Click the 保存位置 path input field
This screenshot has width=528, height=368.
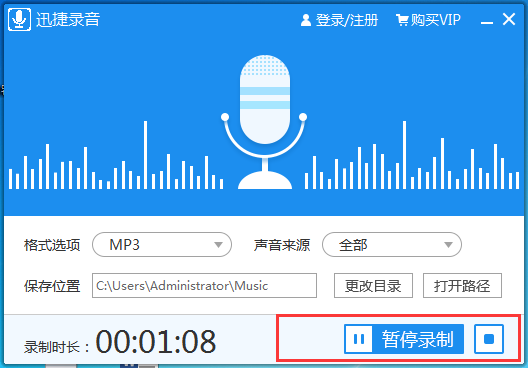coord(204,286)
